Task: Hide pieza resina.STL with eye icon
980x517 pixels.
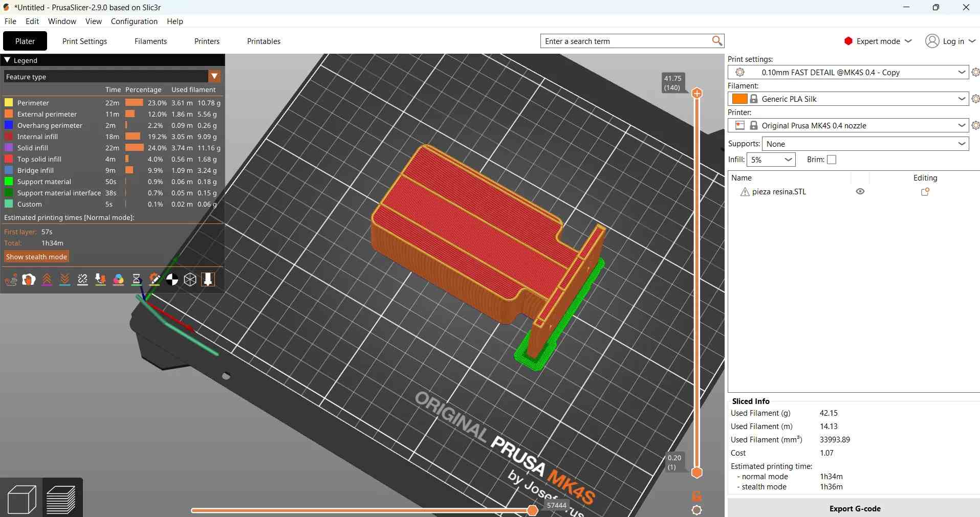Action: [860, 191]
